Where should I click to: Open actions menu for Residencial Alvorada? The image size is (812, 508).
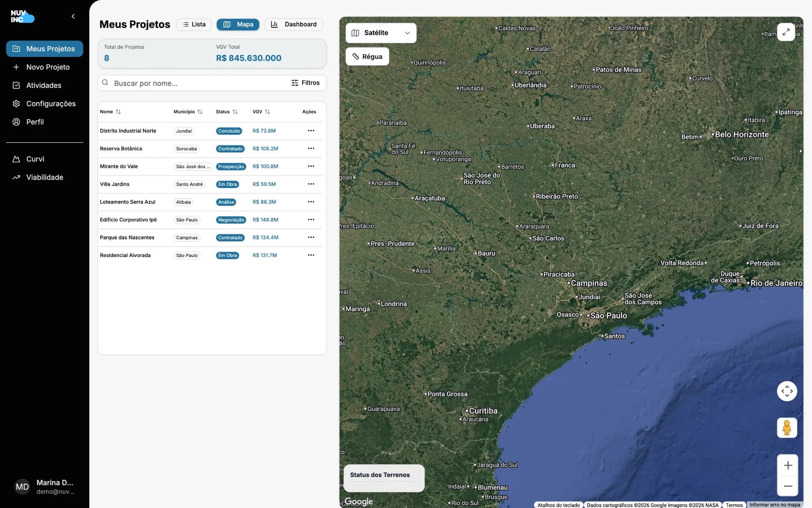pyautogui.click(x=311, y=255)
